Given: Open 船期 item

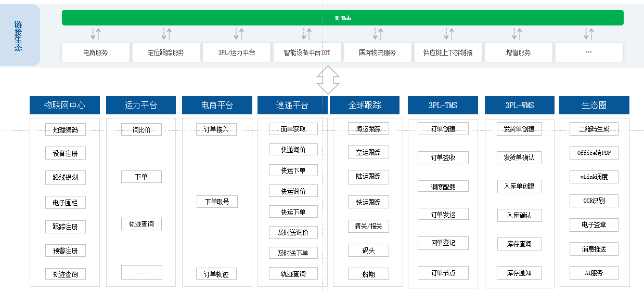Looking at the screenshot, I should click(x=368, y=274).
